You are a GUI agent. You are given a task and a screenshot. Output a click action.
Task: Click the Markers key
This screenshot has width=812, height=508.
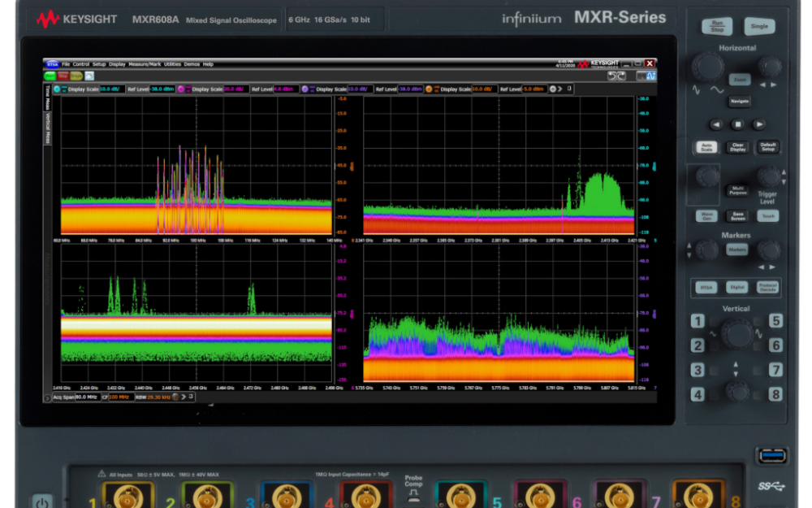click(x=737, y=250)
